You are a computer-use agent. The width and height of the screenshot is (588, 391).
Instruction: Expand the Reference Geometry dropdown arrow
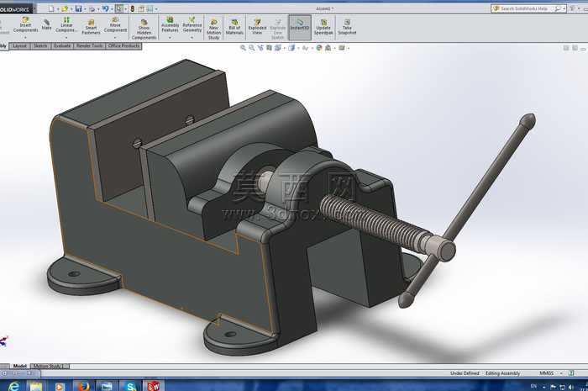point(192,38)
